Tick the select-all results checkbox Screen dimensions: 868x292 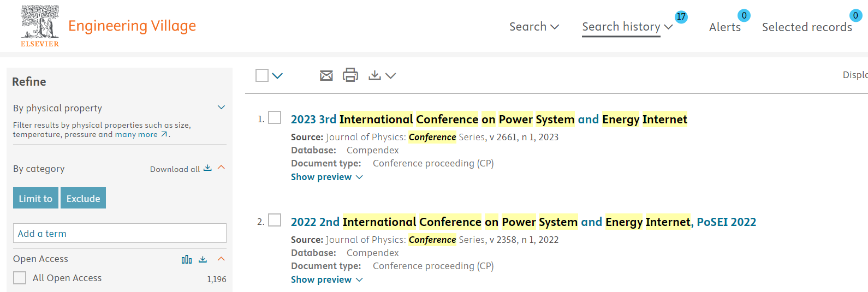coord(262,75)
